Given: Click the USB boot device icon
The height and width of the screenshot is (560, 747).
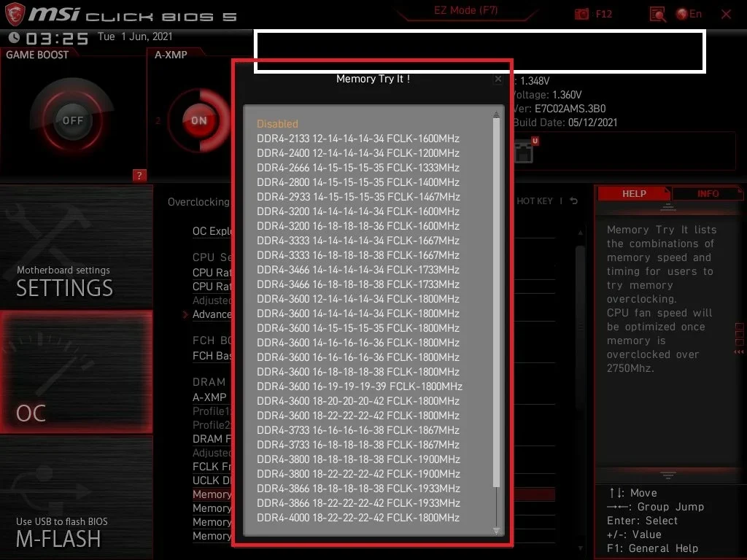Looking at the screenshot, I should (x=525, y=152).
